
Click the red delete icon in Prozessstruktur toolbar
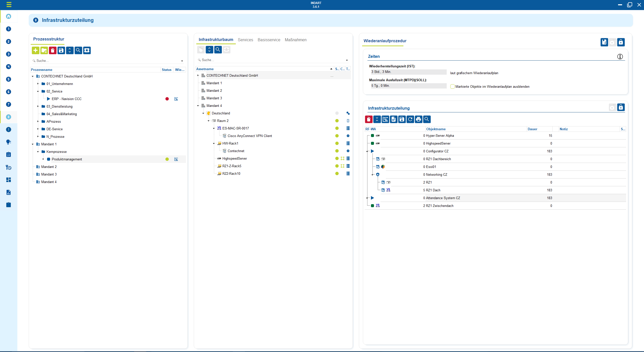(x=53, y=51)
